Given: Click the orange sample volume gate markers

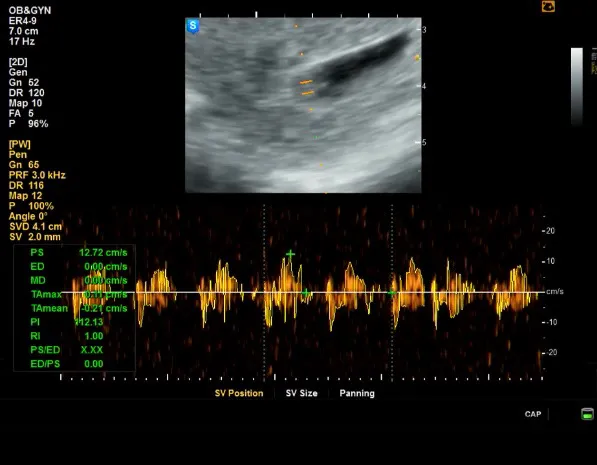Looking at the screenshot, I should (x=306, y=87).
